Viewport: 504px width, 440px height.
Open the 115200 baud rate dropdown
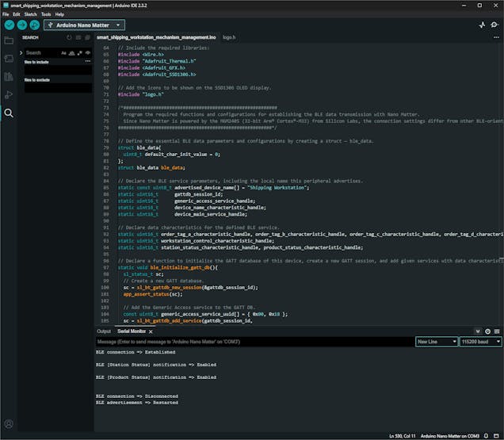pyautogui.click(x=480, y=342)
